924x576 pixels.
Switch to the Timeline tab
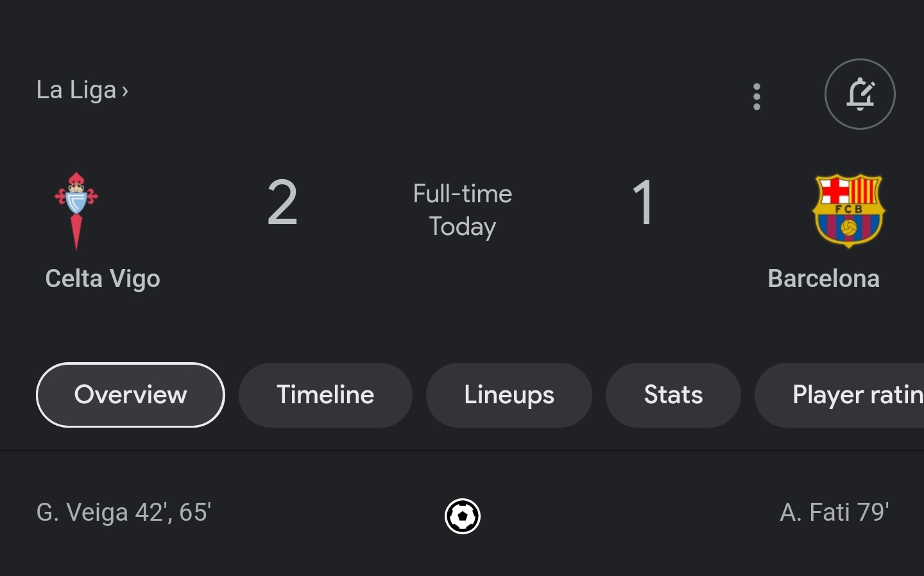pos(325,395)
